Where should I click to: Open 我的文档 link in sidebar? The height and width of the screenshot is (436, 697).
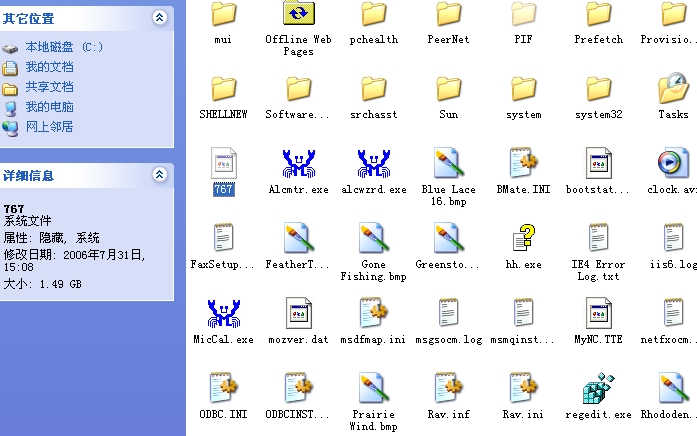point(49,67)
